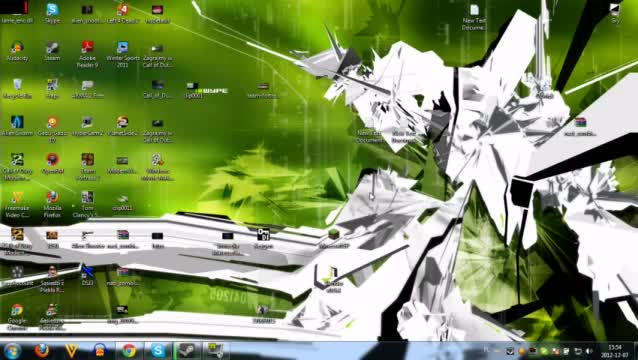Screen dimensions: 638x360
Task: Open the Steam taskbar button
Action: tap(187, 350)
